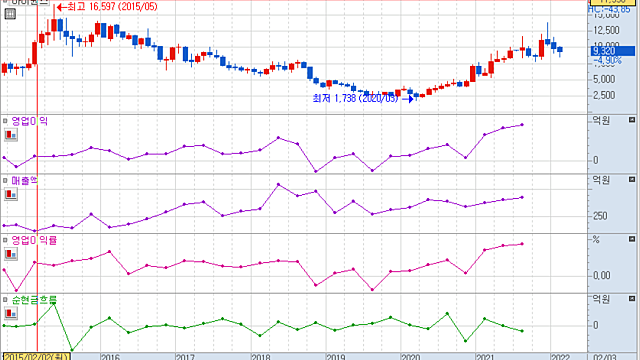Toggle the small square beside 영업이익 label

(5, 121)
